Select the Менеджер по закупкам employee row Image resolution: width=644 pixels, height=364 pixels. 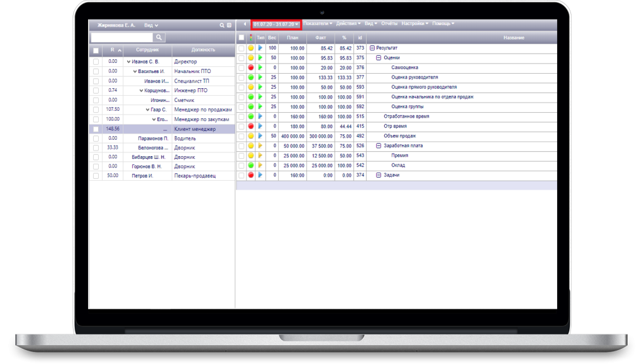[x=162, y=120]
